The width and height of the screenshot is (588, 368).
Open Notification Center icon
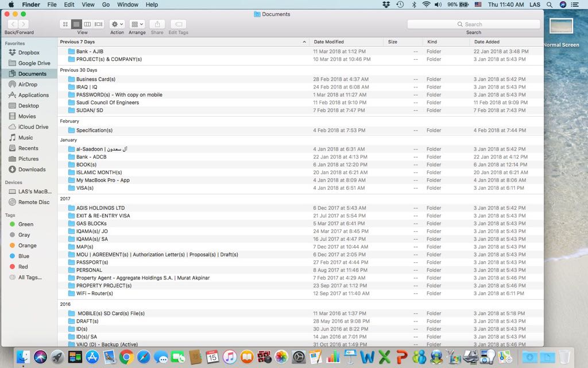coord(574,5)
